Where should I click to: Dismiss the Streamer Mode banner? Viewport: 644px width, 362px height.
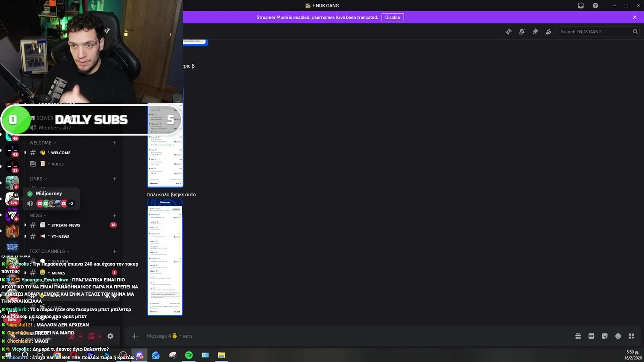pyautogui.click(x=635, y=17)
